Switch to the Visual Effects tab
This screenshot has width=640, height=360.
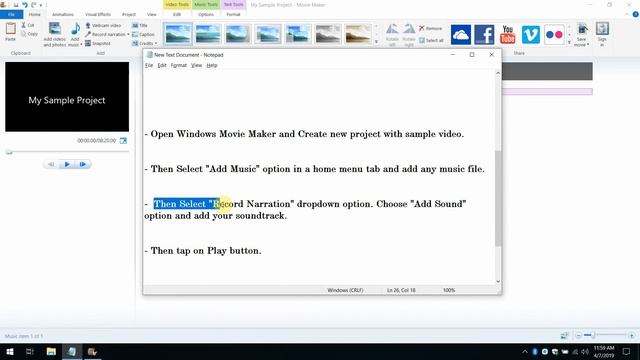tap(98, 14)
